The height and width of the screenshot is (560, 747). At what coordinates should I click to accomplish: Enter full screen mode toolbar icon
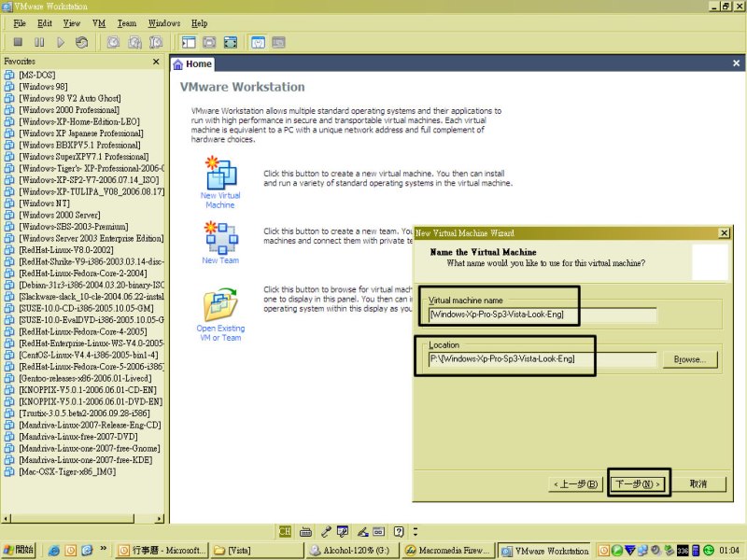pyautogui.click(x=231, y=42)
